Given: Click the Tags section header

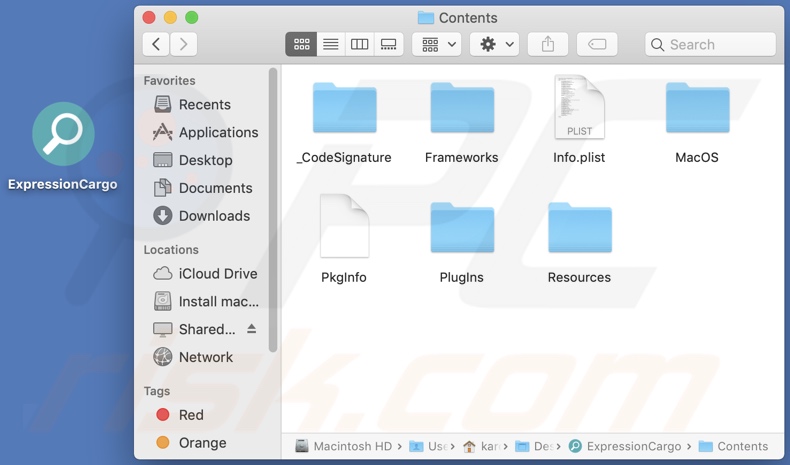Looking at the screenshot, I should [157, 391].
